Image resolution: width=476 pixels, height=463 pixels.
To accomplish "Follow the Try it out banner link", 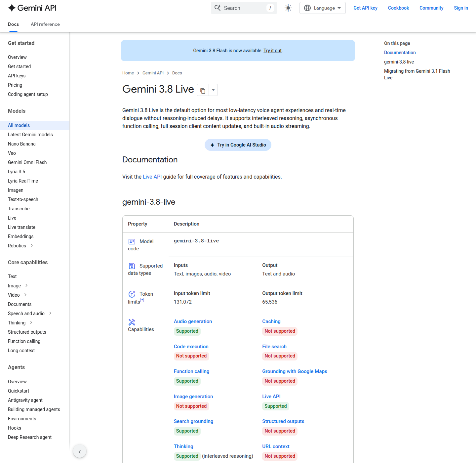I will pyautogui.click(x=272, y=51).
